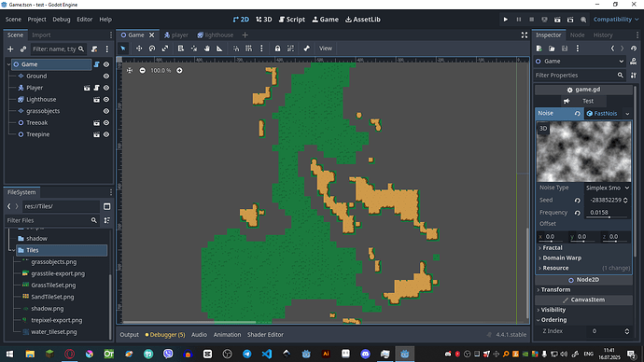Toggle visibility of grassobjects node

(x=106, y=111)
